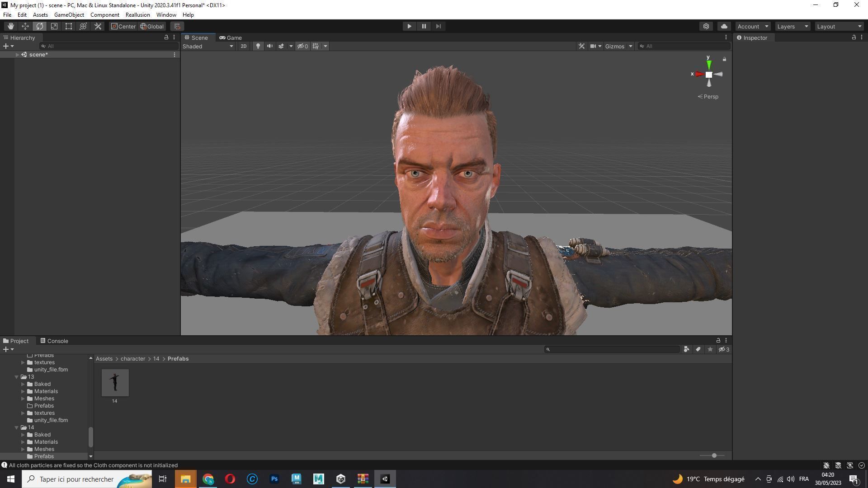This screenshot has width=868, height=488.
Task: Click the Project search field
Action: click(612, 349)
